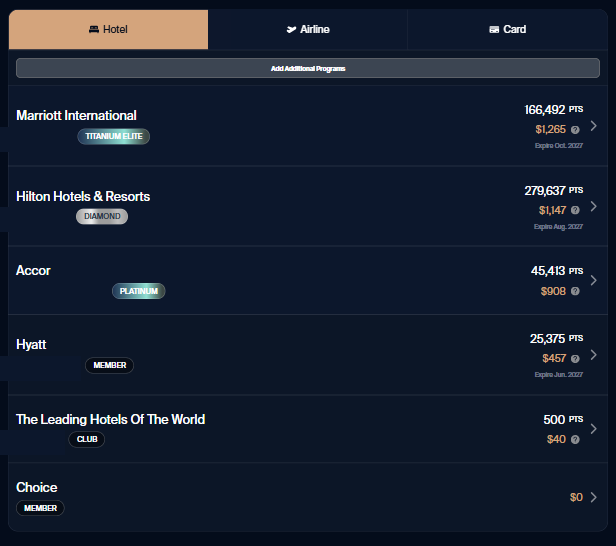Click the question mark next to Accor's $908
The height and width of the screenshot is (546, 616).
(575, 292)
